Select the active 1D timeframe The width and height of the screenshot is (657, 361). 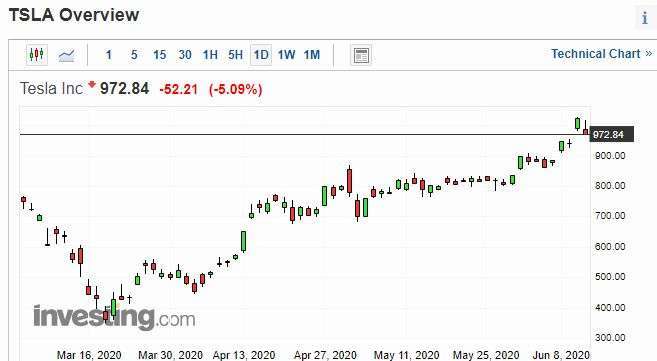point(261,55)
